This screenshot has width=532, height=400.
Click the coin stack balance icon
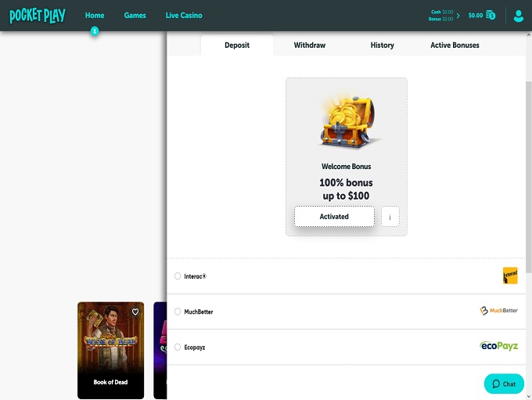(x=491, y=15)
